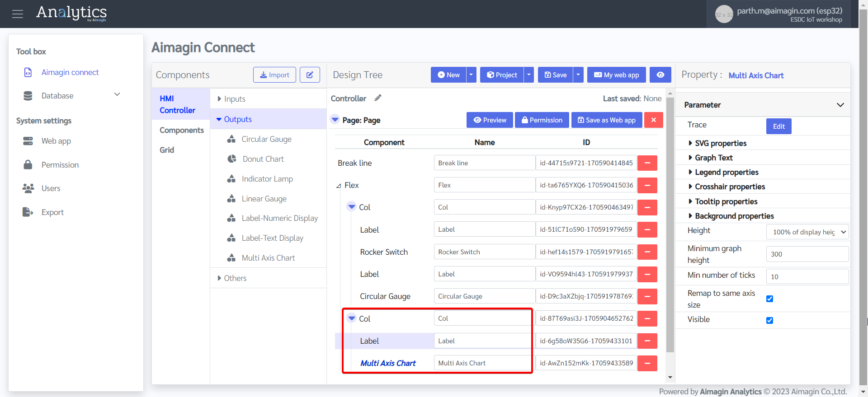868x397 pixels.
Task: Click the Minimum graph height input field
Action: (807, 254)
